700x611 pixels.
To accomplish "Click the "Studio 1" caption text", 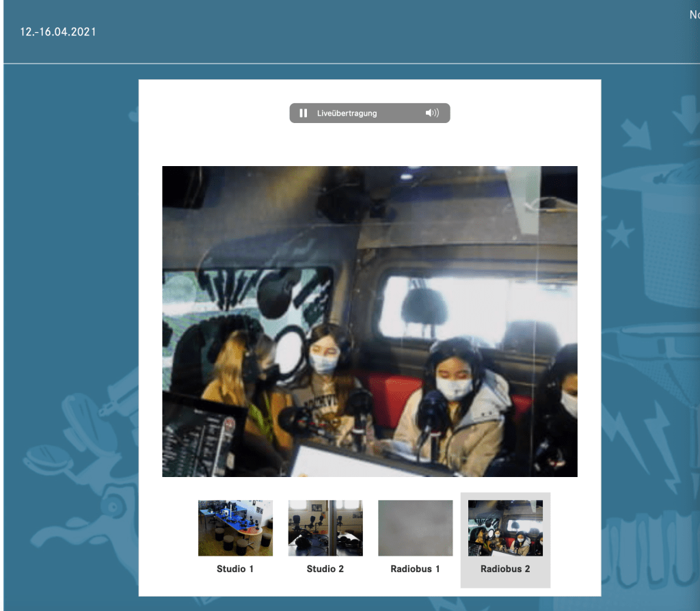I will (235, 569).
